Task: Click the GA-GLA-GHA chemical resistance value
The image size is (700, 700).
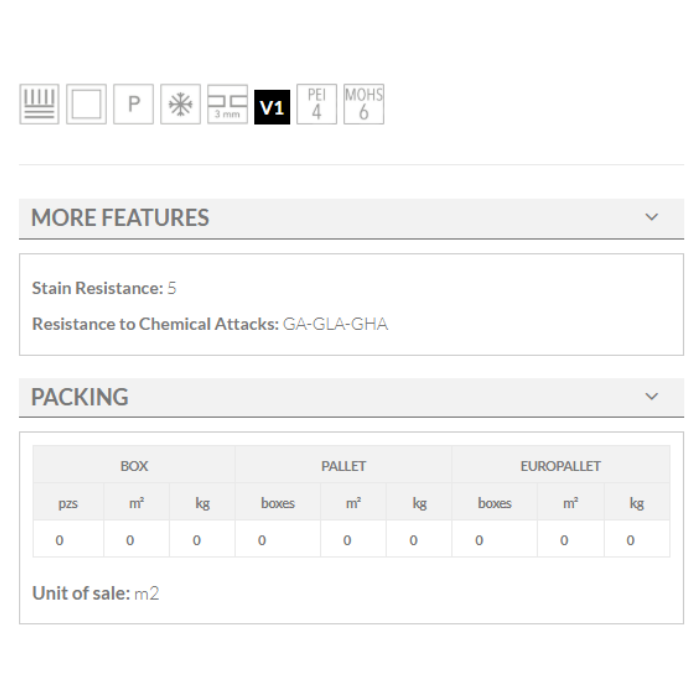Action: tap(335, 324)
